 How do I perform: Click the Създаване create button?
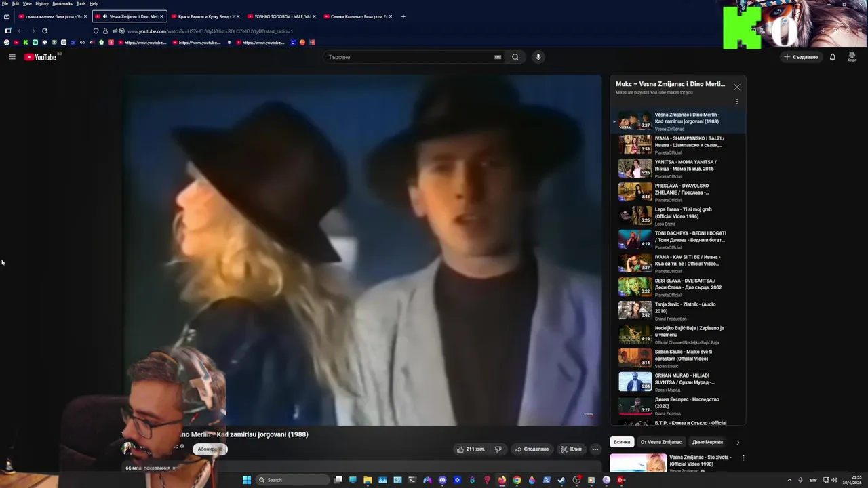[801, 57]
